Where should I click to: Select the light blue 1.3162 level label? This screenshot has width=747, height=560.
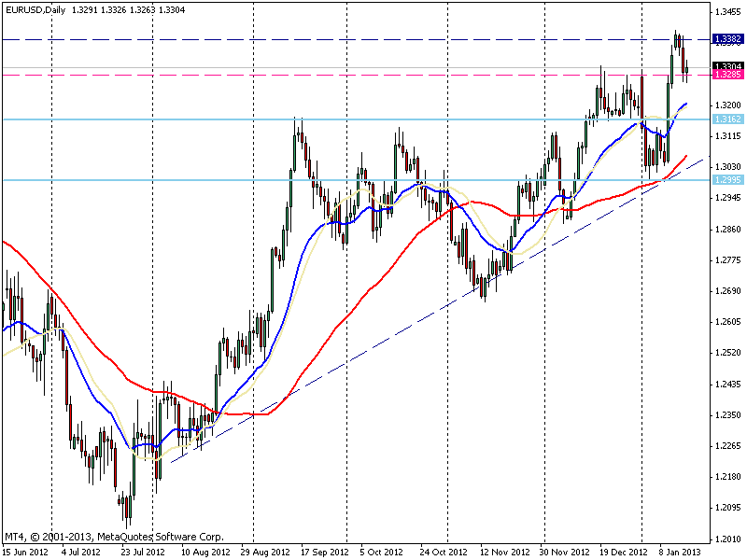click(728, 119)
